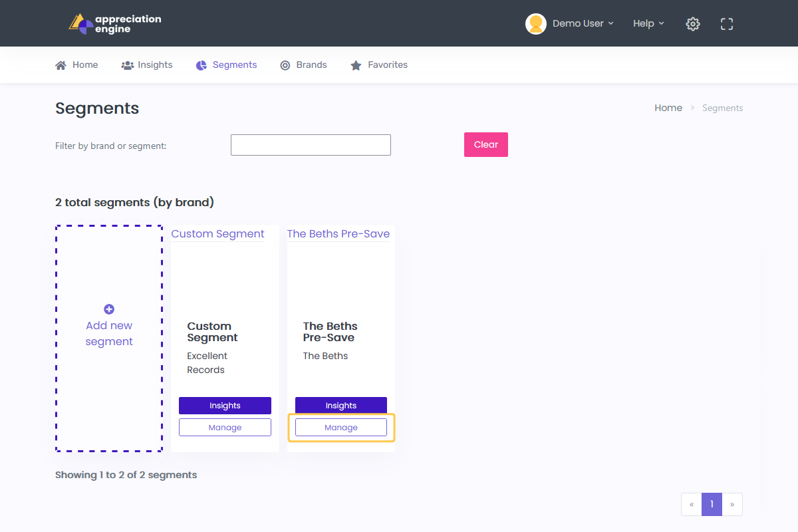The height and width of the screenshot is (532, 798).
Task: Click the Segments page heading
Action: tap(97, 108)
